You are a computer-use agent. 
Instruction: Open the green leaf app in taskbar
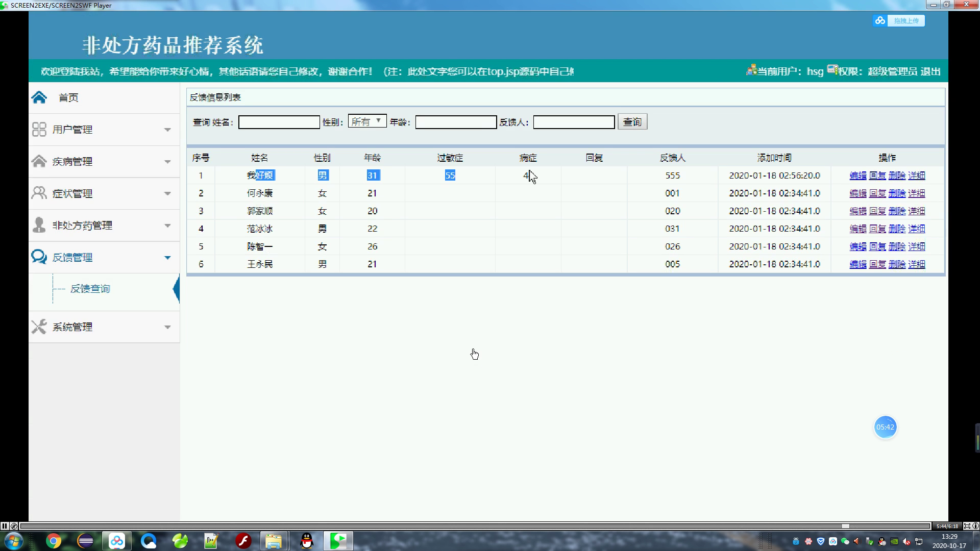click(x=180, y=541)
